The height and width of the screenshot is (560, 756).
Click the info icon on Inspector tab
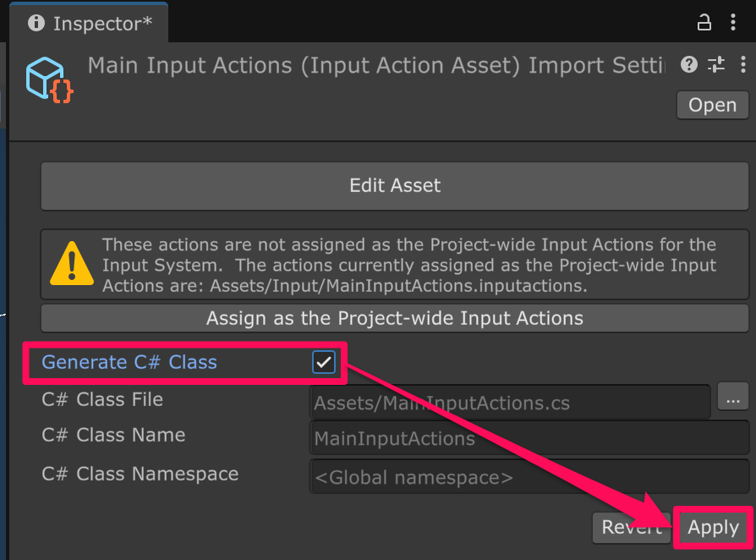(x=36, y=24)
